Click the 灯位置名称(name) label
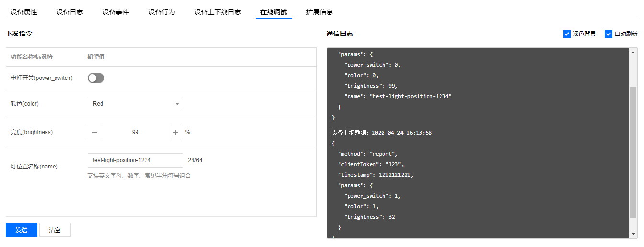Screen dimensions: 644x247 click(34, 167)
